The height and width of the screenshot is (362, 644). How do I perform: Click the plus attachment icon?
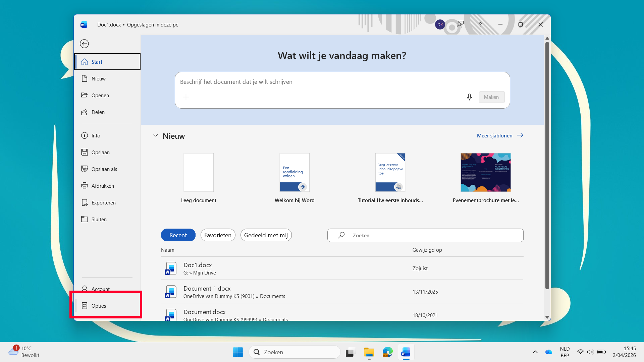pyautogui.click(x=186, y=97)
